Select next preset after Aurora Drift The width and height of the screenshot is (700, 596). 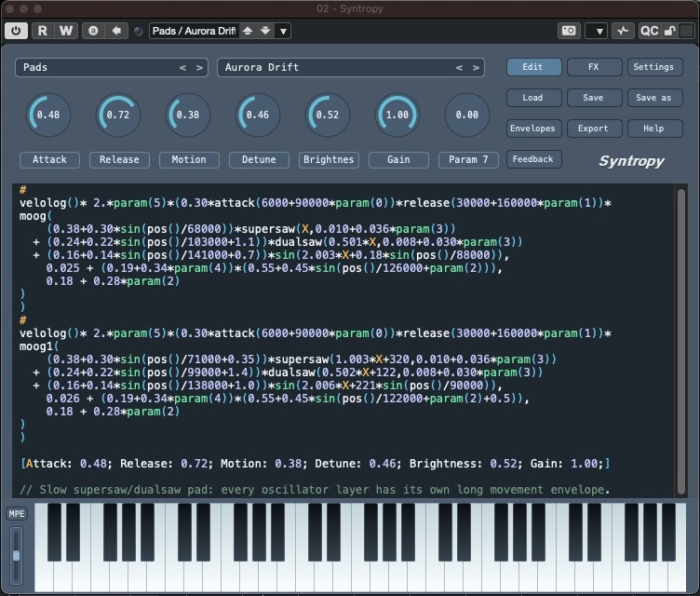click(476, 67)
